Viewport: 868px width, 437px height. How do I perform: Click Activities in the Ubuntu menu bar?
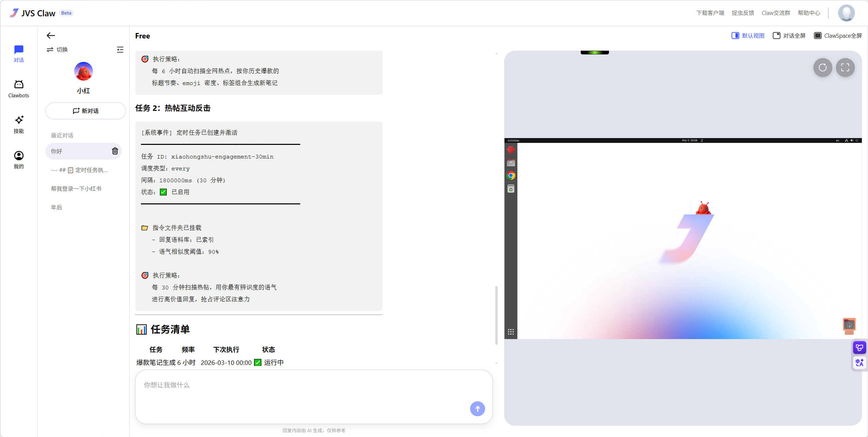click(x=514, y=140)
